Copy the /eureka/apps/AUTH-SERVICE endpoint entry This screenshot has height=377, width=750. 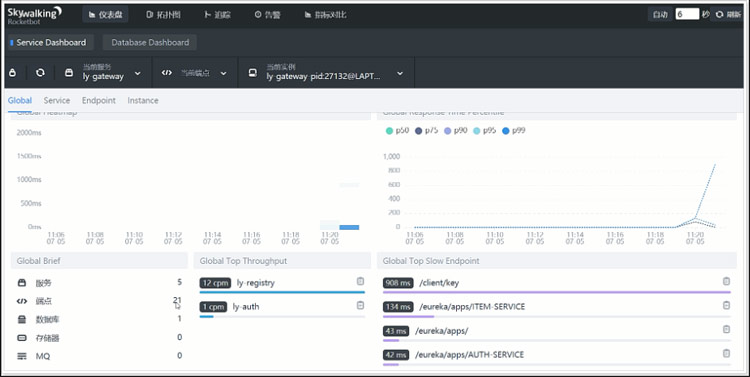pos(726,353)
